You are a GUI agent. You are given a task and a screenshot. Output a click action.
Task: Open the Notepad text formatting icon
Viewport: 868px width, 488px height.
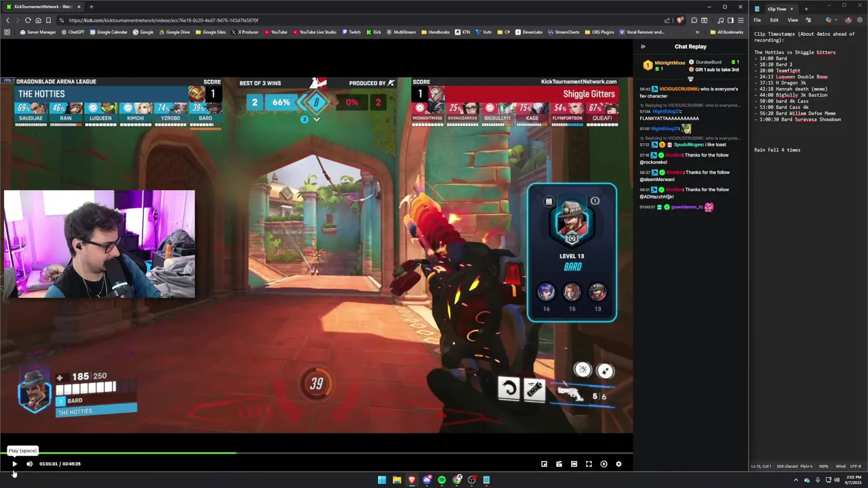(808, 20)
